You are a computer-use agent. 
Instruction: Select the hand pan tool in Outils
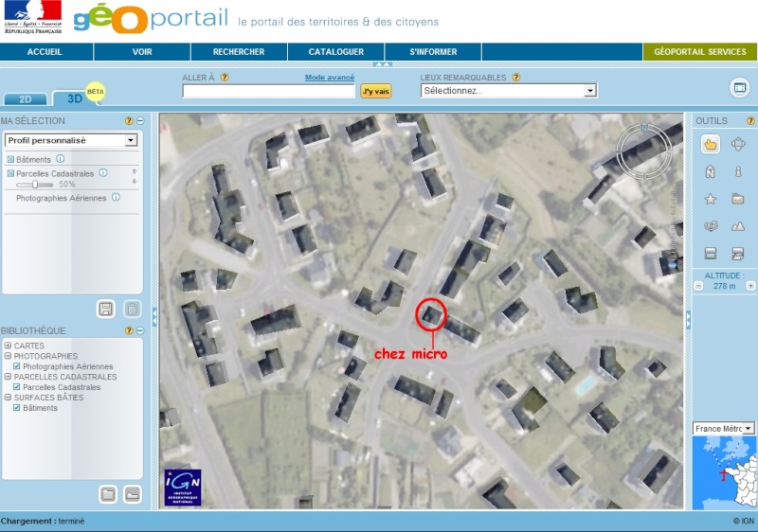(x=710, y=144)
